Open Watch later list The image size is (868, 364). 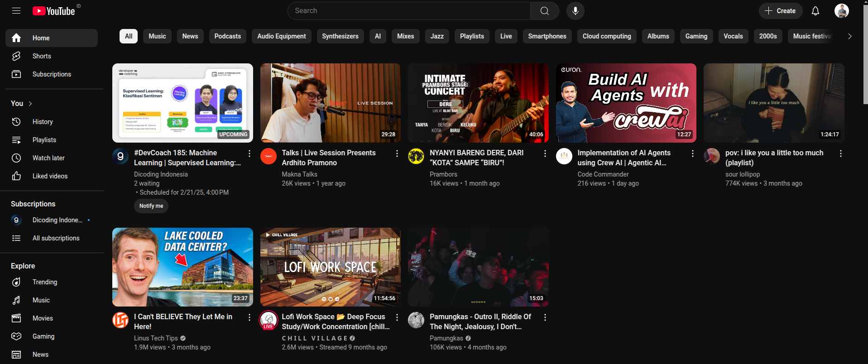pos(52,158)
